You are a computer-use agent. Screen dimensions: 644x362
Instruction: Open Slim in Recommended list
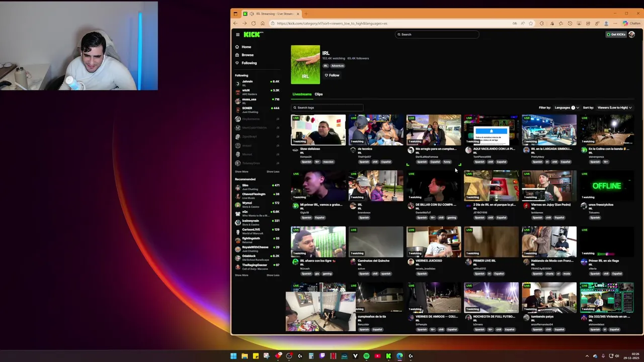click(x=257, y=187)
